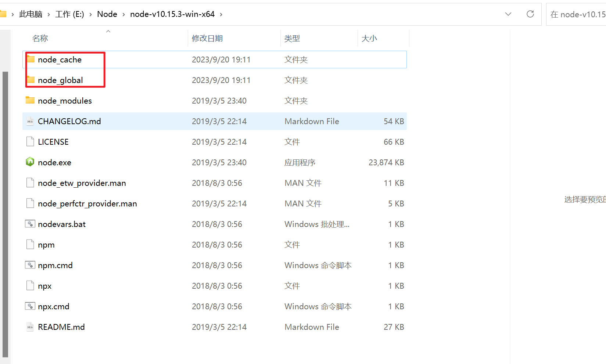Click the npm.cmd script icon
Viewport: 606px width, 364px height.
point(30,265)
